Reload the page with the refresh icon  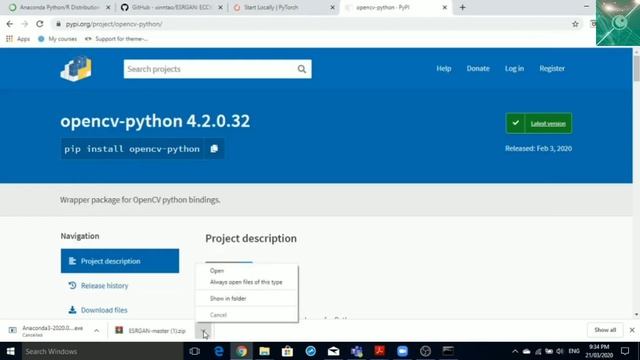click(x=40, y=24)
